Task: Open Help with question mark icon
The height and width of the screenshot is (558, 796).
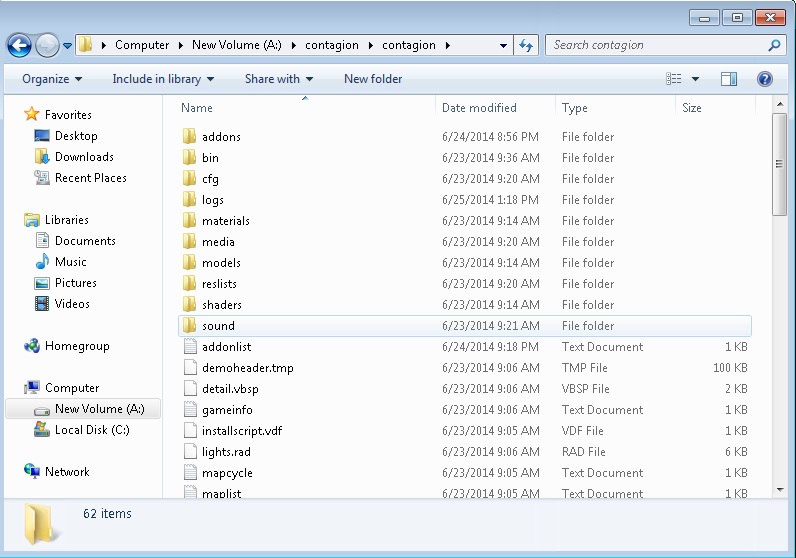Action: pos(765,79)
